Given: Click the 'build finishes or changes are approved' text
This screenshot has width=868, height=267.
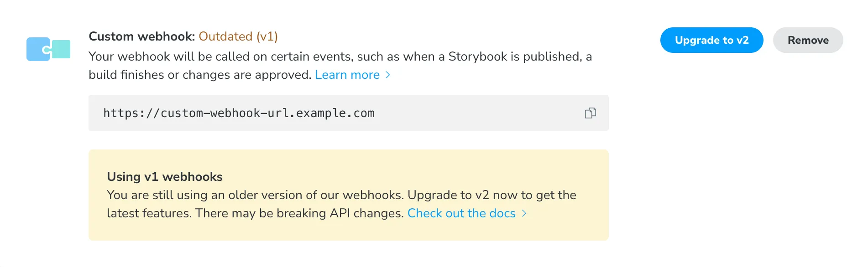Looking at the screenshot, I should [x=200, y=75].
